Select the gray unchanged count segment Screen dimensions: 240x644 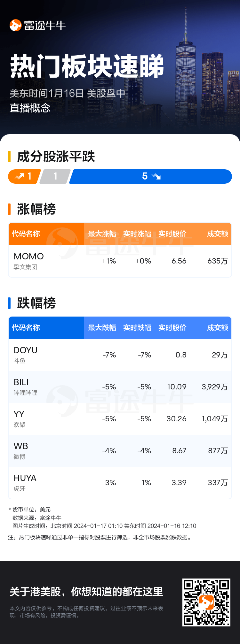coord(55,176)
